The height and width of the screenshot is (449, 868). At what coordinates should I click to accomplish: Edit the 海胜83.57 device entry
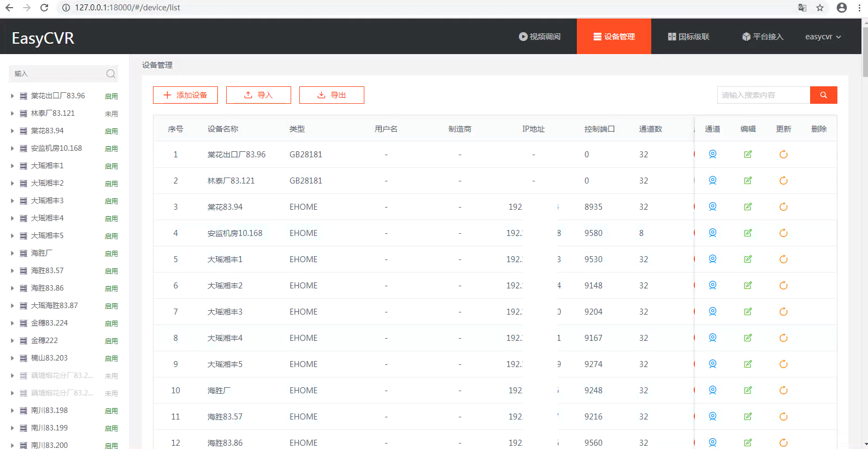pyautogui.click(x=748, y=416)
